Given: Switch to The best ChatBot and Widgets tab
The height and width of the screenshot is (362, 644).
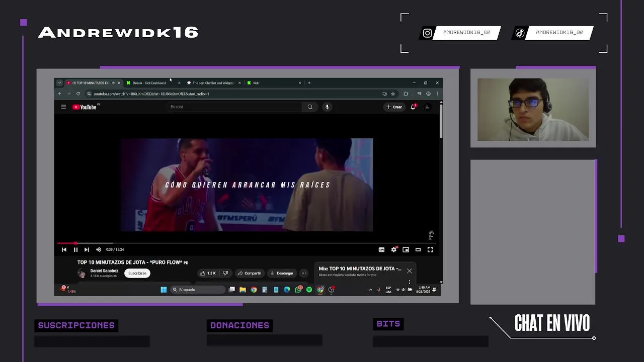Looking at the screenshot, I should [213, 83].
